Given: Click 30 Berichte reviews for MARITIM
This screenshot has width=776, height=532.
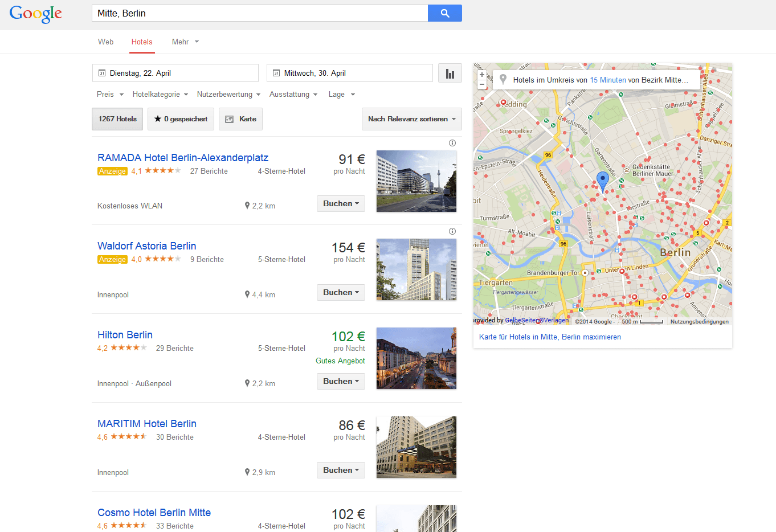Looking at the screenshot, I should pos(174,437).
